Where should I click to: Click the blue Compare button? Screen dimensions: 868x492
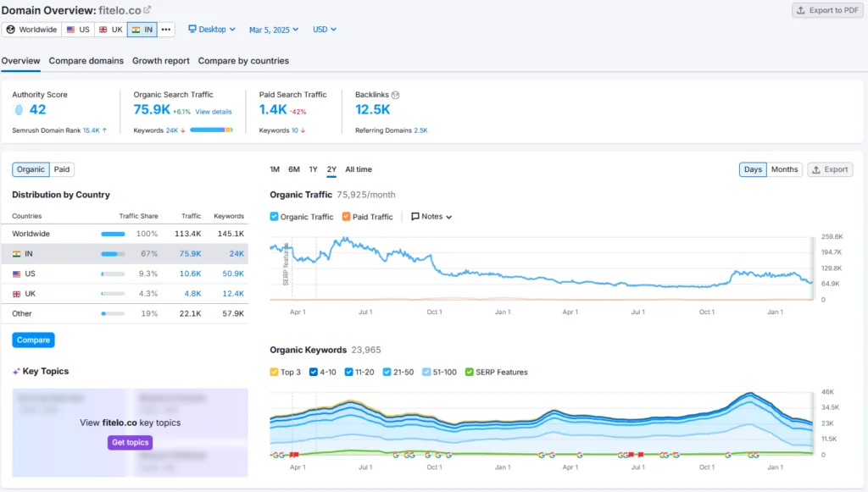(33, 340)
